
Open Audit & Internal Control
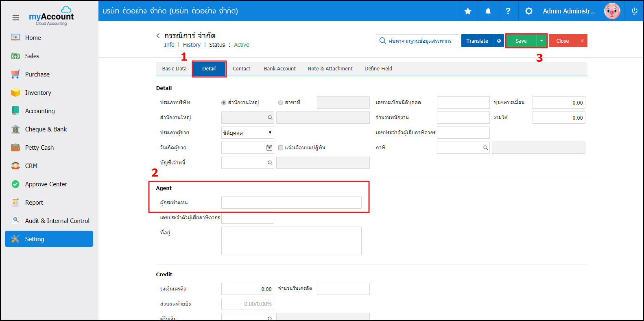(57, 221)
